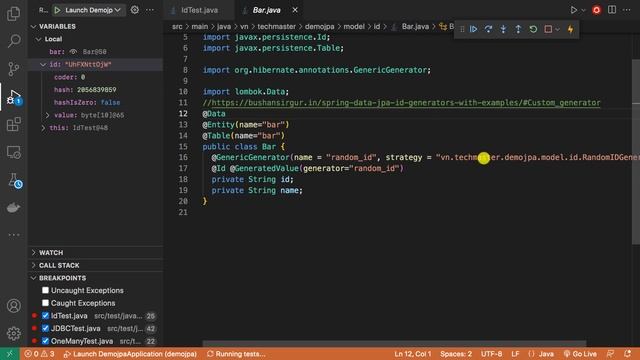Open the Manage gear in activity bar
The width and height of the screenshot is (640, 360).
coord(13,333)
